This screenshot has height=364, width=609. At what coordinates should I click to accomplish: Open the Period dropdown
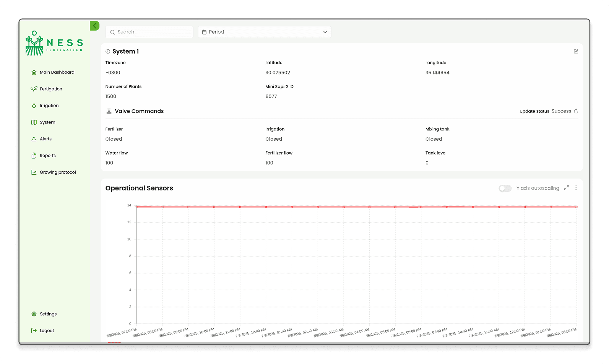pos(265,32)
